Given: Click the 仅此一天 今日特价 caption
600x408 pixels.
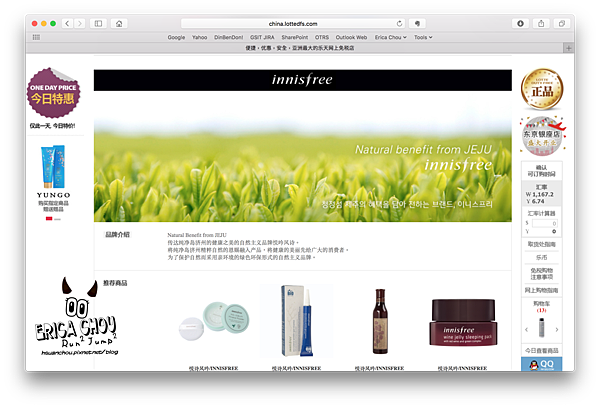Looking at the screenshot, I should coord(53,126).
